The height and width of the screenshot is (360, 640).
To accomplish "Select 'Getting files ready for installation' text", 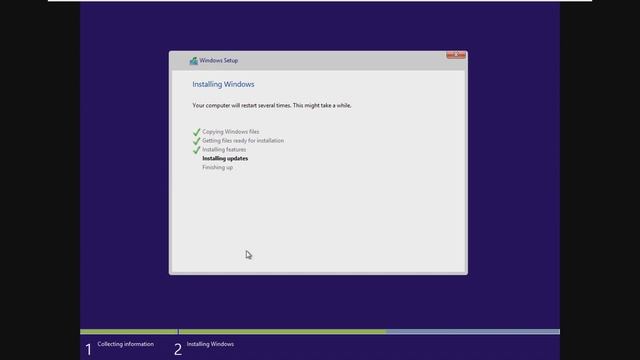I will [x=243, y=140].
